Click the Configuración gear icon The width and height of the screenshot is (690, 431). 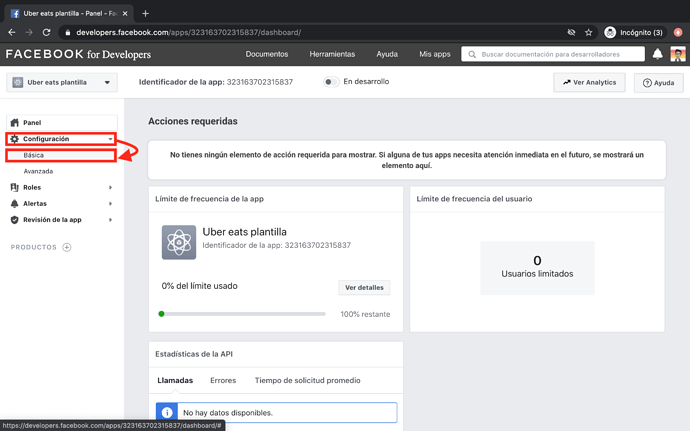tap(15, 139)
